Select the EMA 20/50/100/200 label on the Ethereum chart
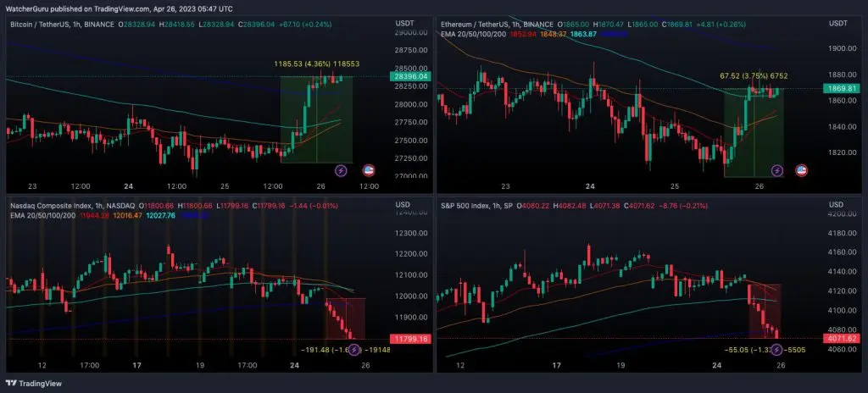 (x=473, y=34)
